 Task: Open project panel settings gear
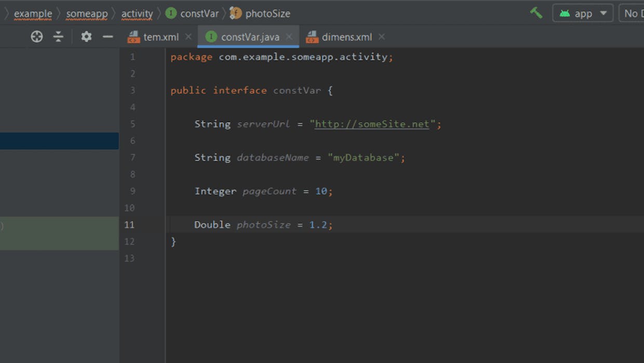86,36
